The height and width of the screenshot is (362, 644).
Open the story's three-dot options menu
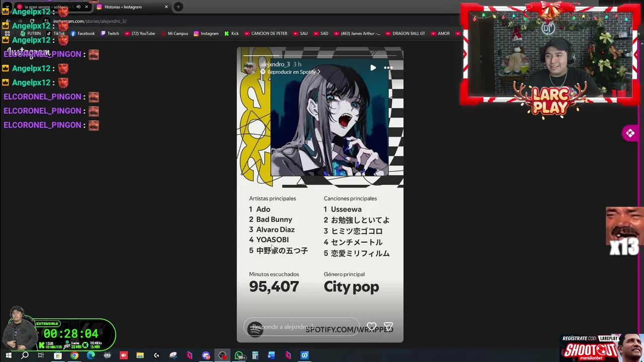click(388, 67)
